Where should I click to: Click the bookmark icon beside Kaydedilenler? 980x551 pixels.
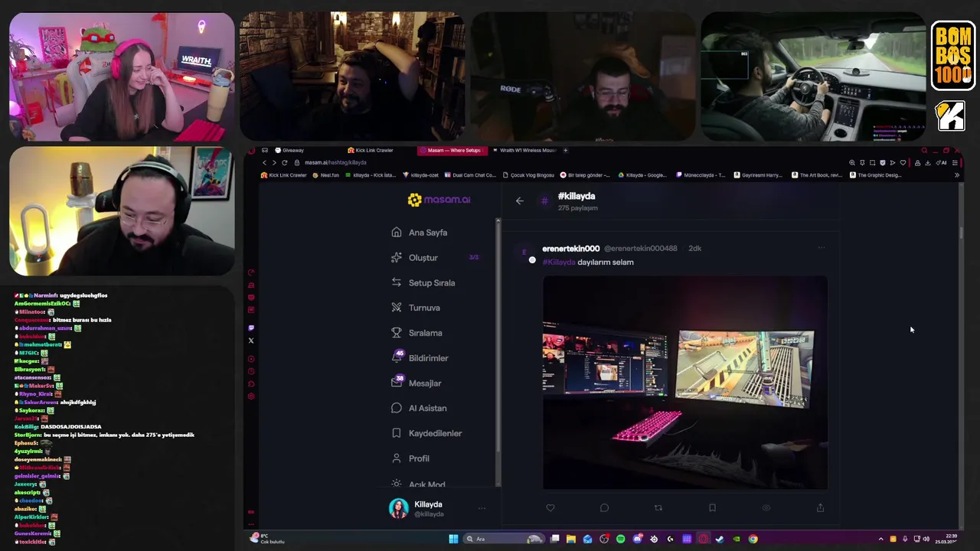click(396, 433)
